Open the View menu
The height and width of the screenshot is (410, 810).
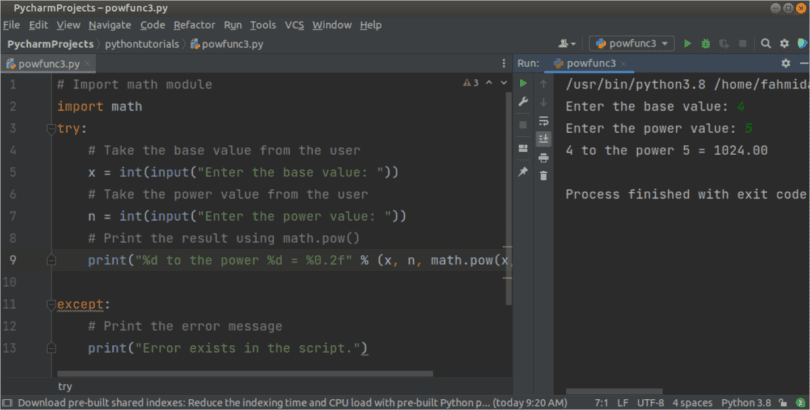click(x=68, y=25)
